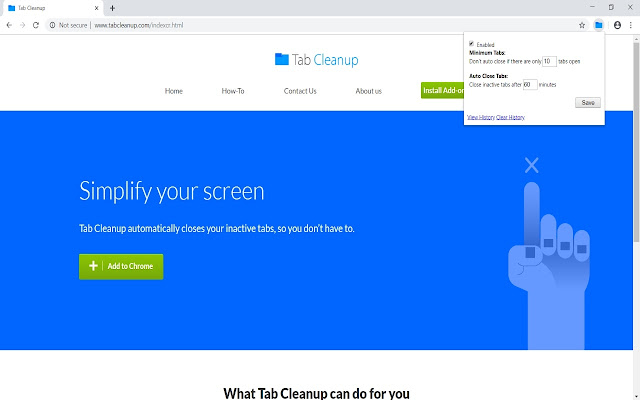Click the Tab Cleanup extension folder icon

pyautogui.click(x=598, y=25)
